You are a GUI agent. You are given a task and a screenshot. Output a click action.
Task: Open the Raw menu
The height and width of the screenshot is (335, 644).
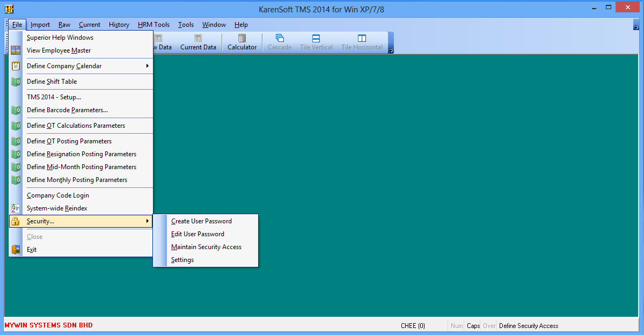click(x=64, y=25)
